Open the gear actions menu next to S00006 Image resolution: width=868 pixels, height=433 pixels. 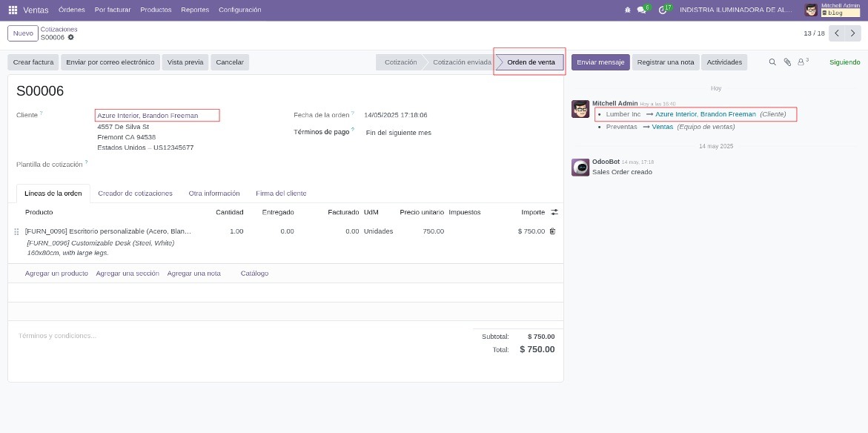coord(71,37)
